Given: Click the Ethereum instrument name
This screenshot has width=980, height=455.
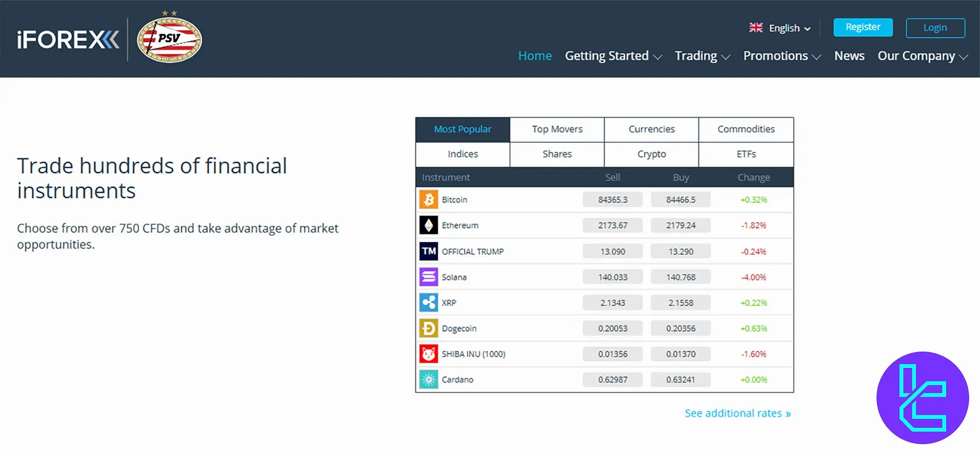Looking at the screenshot, I should coord(460,225).
